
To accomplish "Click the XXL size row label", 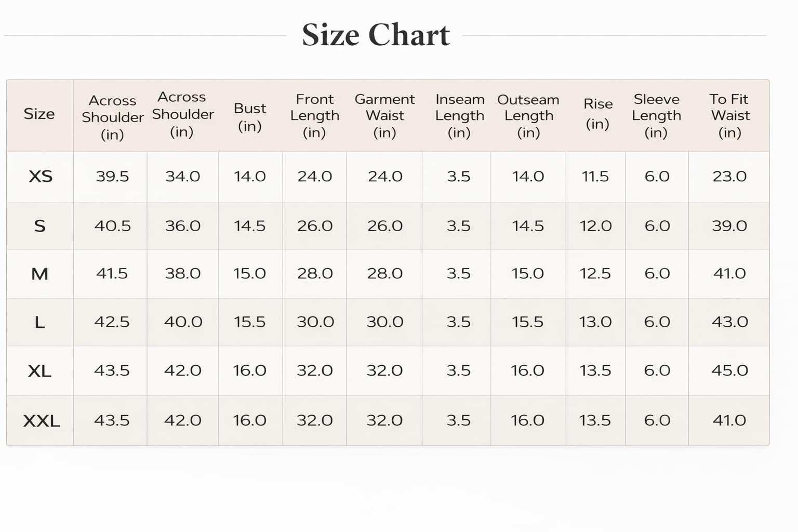I will pos(42,421).
